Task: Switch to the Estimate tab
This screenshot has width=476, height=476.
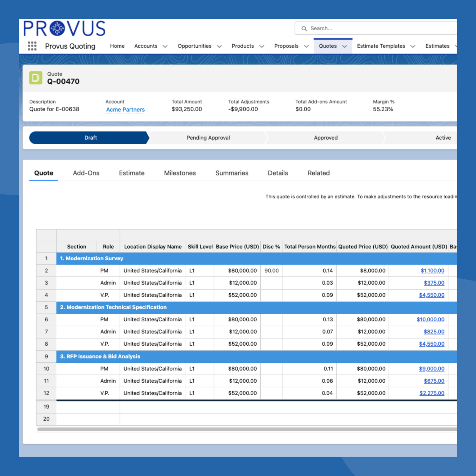Action: [132, 173]
